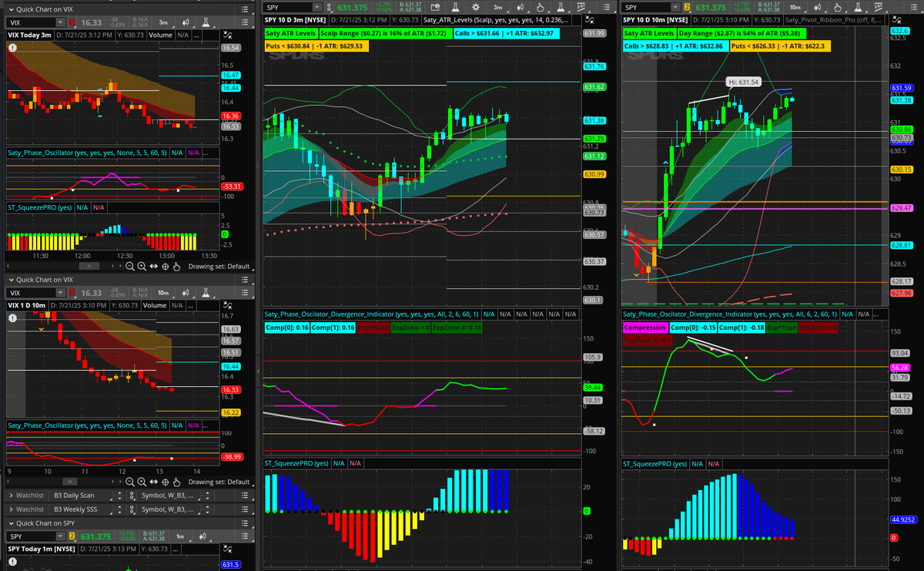Viewport: 924px width, 571px height.
Task: Expand B3 Weekly SSS Watchlist gadget
Action: tap(11, 509)
